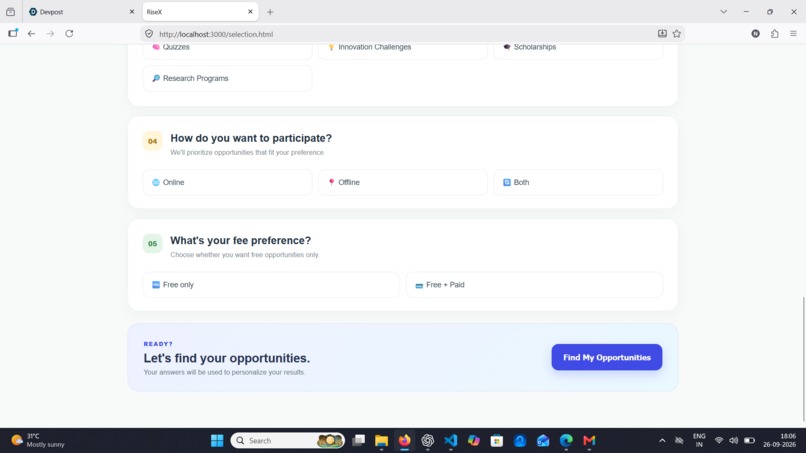
Task: Click the 04 step number badge
Action: click(x=153, y=141)
